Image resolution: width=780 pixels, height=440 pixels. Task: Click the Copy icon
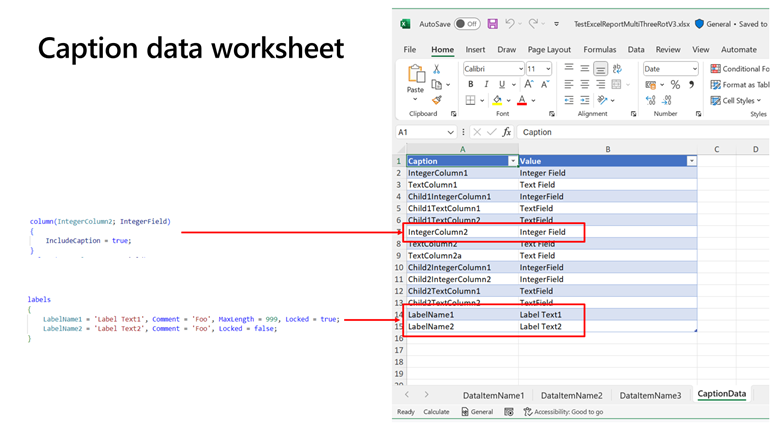437,85
